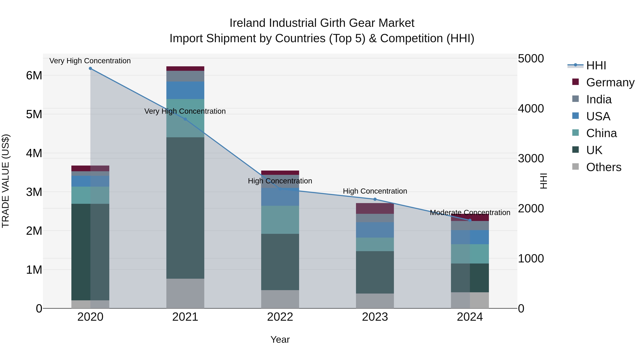Click the HHI line marker for 2020
This screenshot has height=362, width=644.
tap(90, 68)
